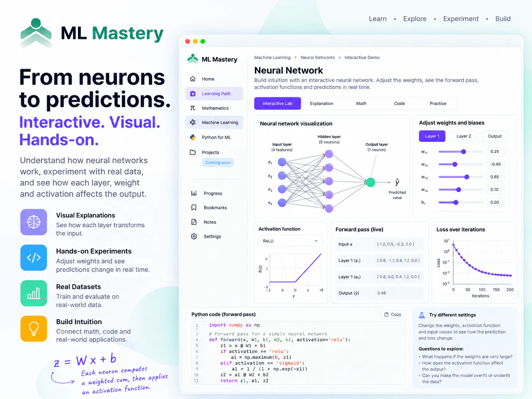This screenshot has height=399, width=532.
Task: Click the b1 bias slider
Action: (461, 202)
